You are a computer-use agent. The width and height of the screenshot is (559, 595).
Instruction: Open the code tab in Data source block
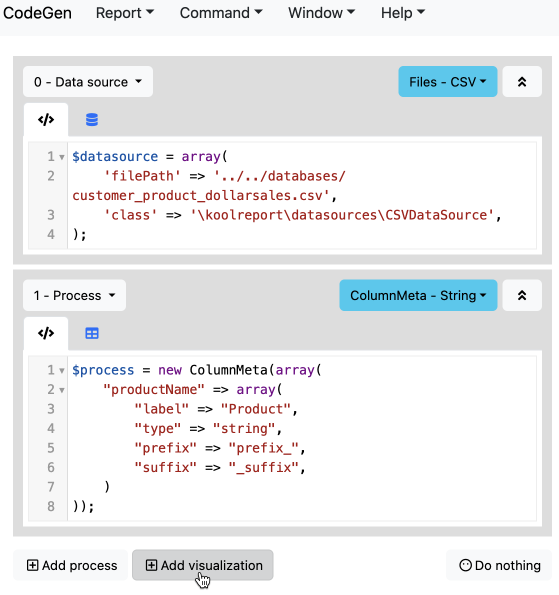pyautogui.click(x=46, y=120)
